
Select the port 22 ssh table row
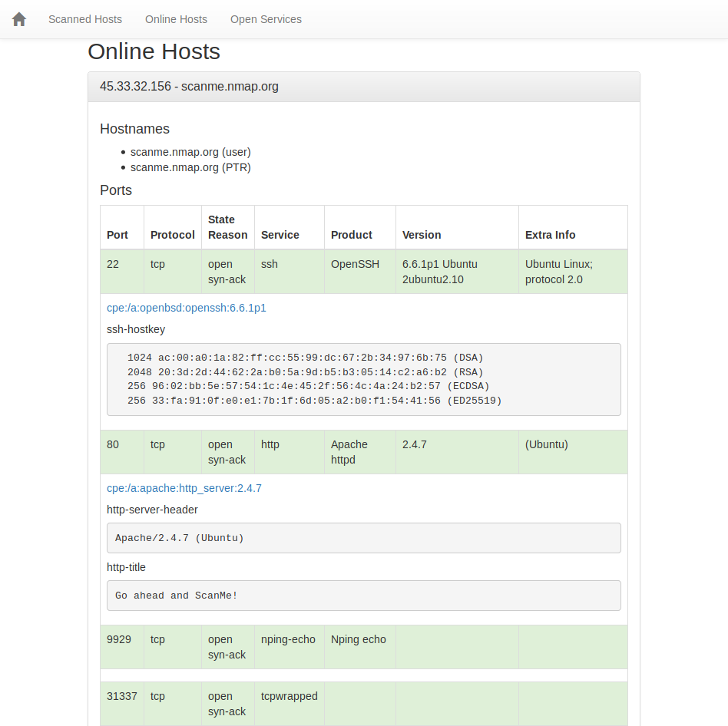click(364, 271)
